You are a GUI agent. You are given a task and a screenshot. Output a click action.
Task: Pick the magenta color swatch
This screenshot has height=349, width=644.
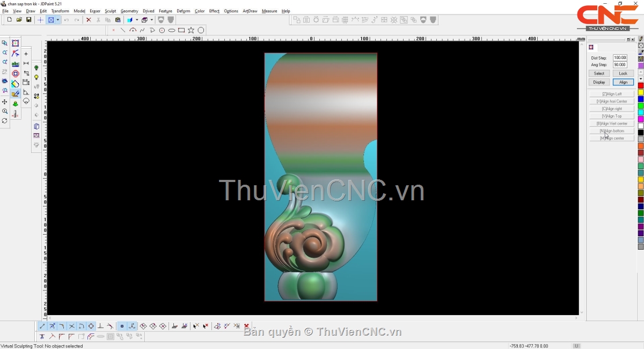pyautogui.click(x=641, y=119)
